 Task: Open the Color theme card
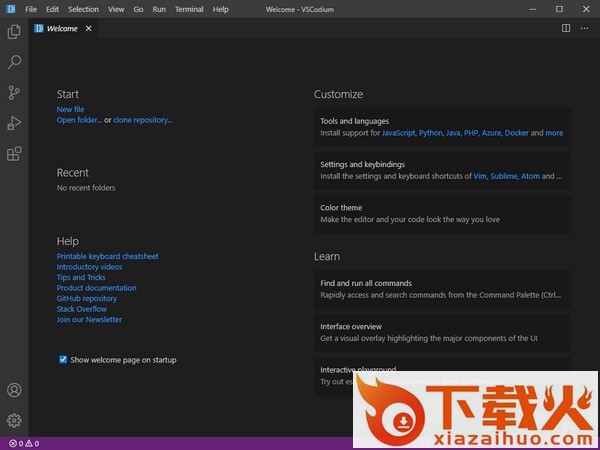tap(442, 214)
